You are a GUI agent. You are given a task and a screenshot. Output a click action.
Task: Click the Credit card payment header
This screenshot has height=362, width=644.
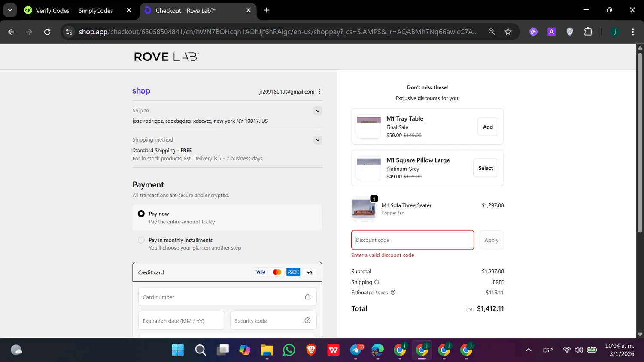tap(227, 272)
